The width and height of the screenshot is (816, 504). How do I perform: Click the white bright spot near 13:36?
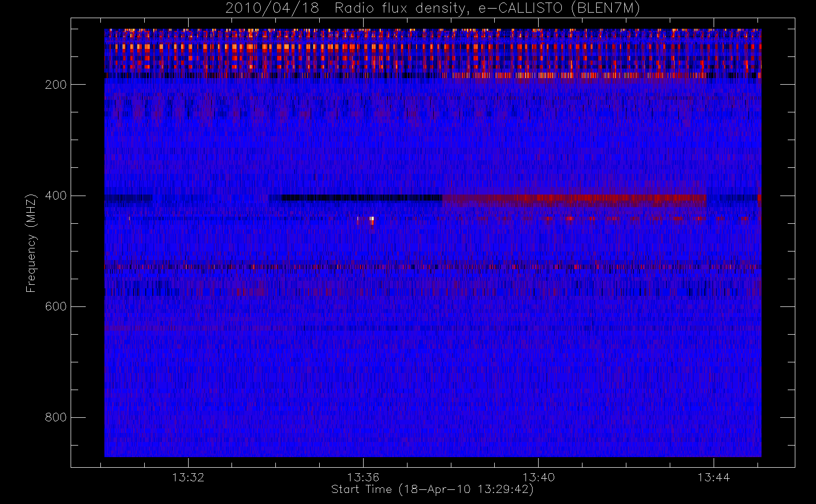pos(372,220)
